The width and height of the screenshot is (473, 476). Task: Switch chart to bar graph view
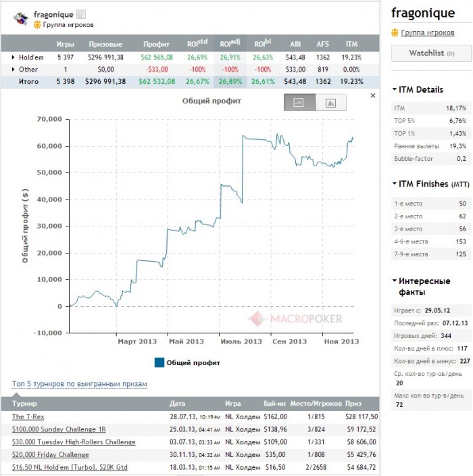click(x=330, y=102)
